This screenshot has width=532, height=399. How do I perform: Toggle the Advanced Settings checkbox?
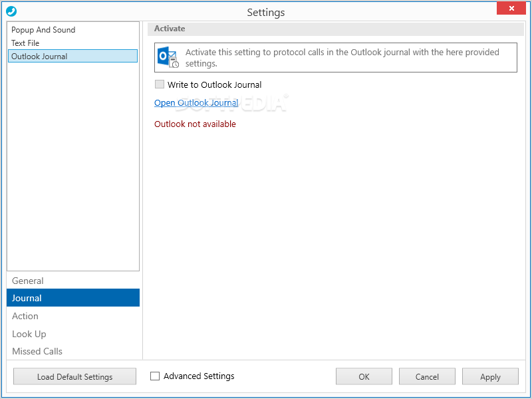point(155,376)
